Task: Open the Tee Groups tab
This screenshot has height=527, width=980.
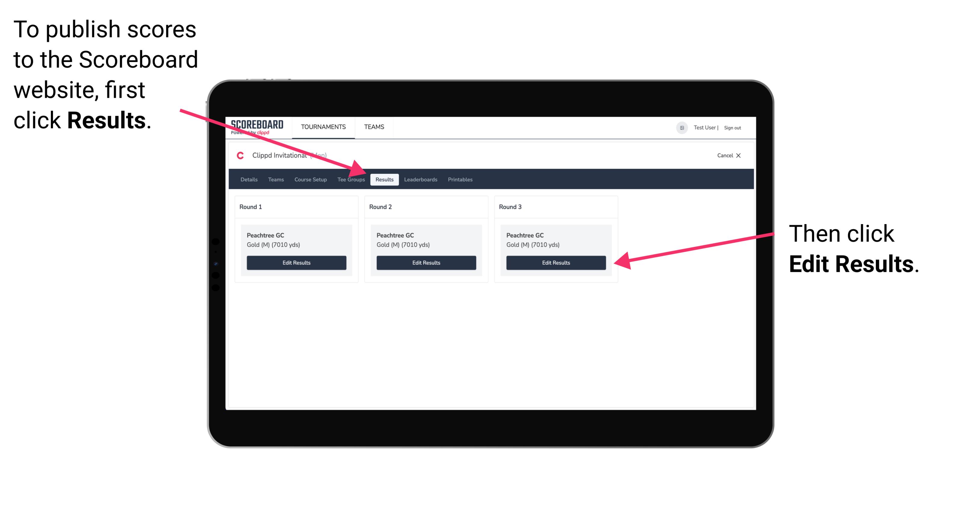Action: pos(351,179)
